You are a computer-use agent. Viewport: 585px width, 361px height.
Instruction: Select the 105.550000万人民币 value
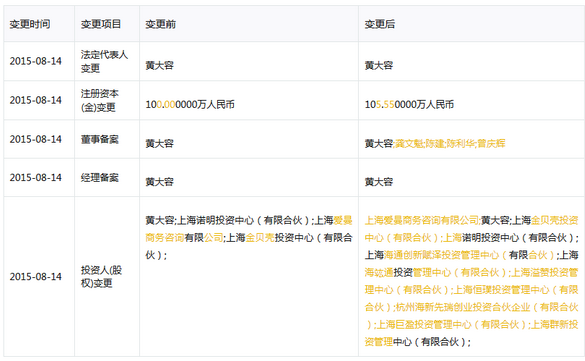coord(409,104)
